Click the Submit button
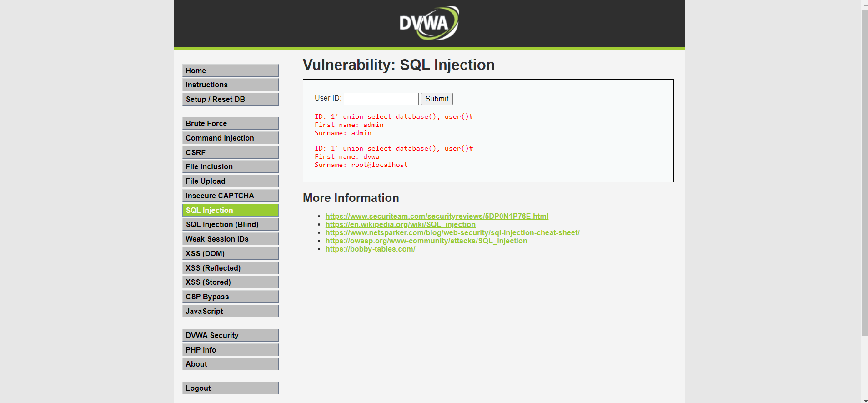 pyautogui.click(x=437, y=99)
